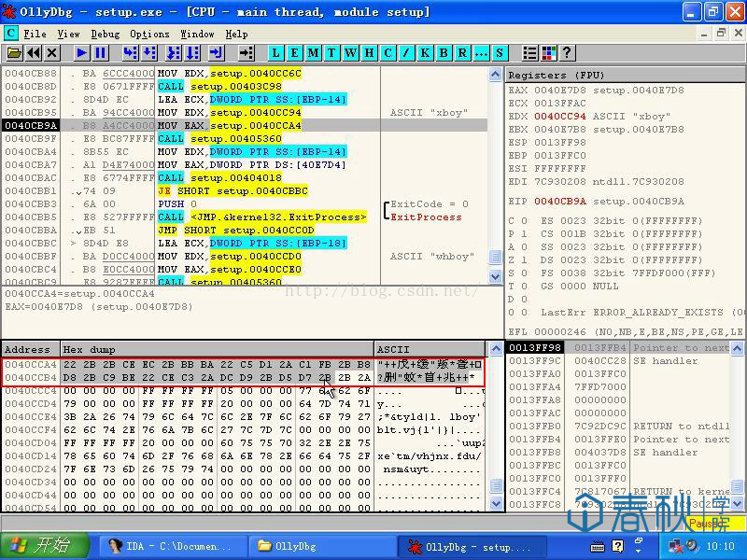Image resolution: width=747 pixels, height=560 pixels.
Task: Show Memory map with M button
Action: [x=313, y=53]
